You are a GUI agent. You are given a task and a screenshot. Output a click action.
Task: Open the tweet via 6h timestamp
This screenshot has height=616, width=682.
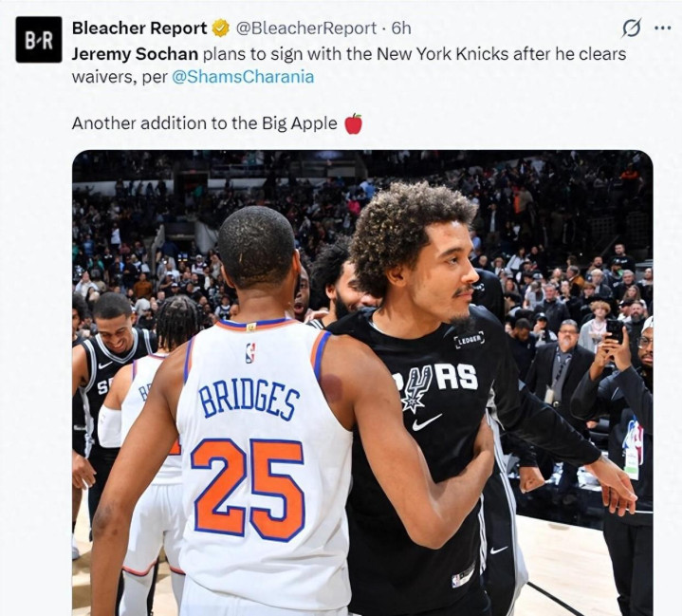point(401,28)
